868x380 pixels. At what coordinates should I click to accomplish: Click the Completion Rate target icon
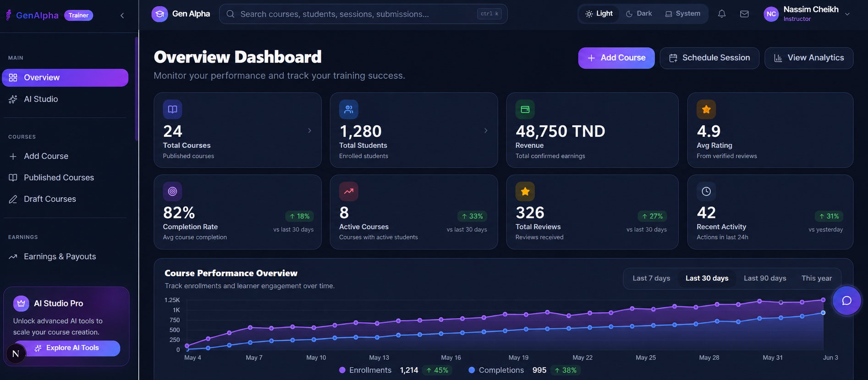pos(172,191)
